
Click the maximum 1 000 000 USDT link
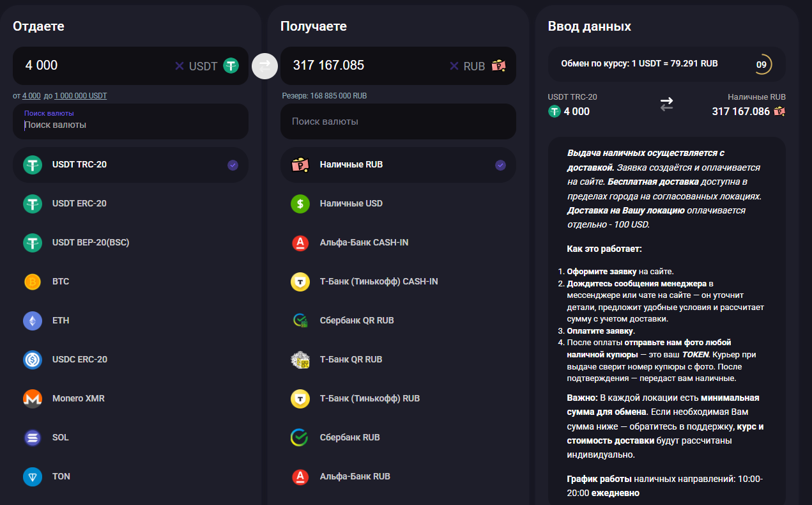(80, 96)
